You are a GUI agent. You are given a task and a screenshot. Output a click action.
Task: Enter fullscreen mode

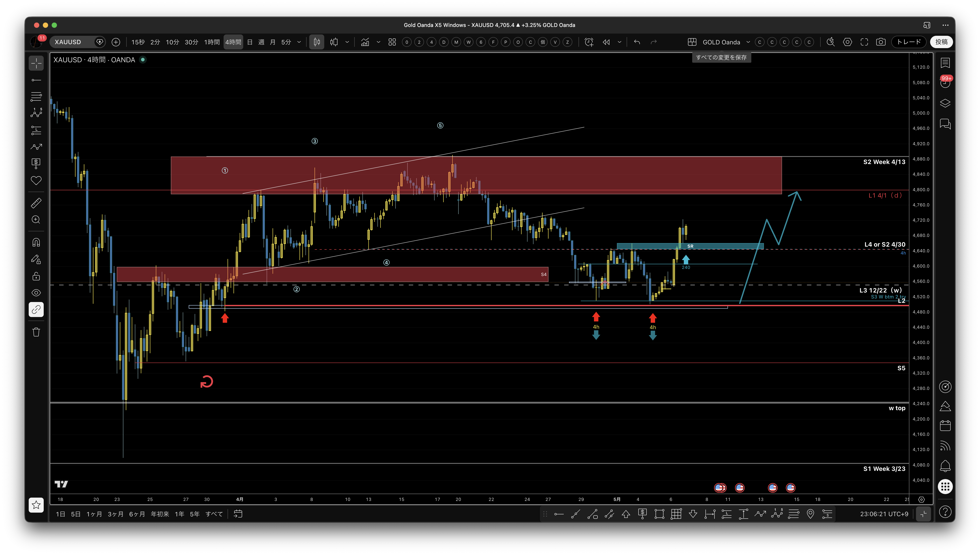[864, 42]
